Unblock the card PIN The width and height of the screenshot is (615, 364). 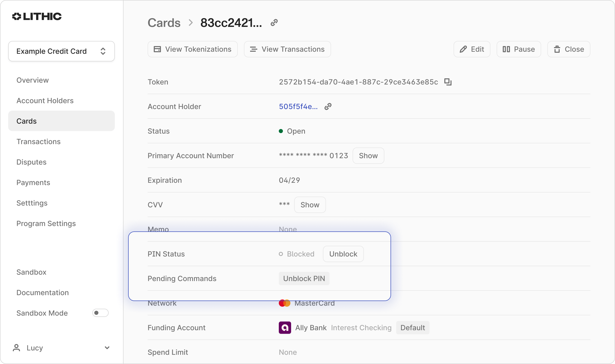(343, 254)
